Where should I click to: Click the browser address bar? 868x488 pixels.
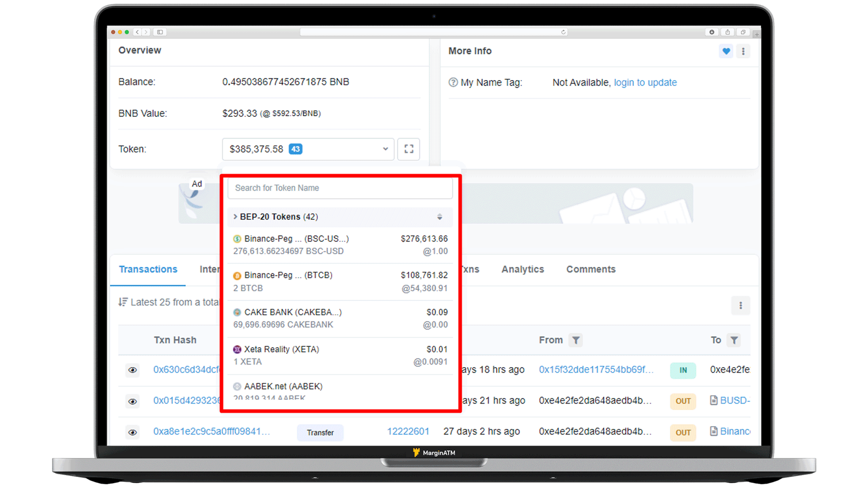click(x=434, y=32)
